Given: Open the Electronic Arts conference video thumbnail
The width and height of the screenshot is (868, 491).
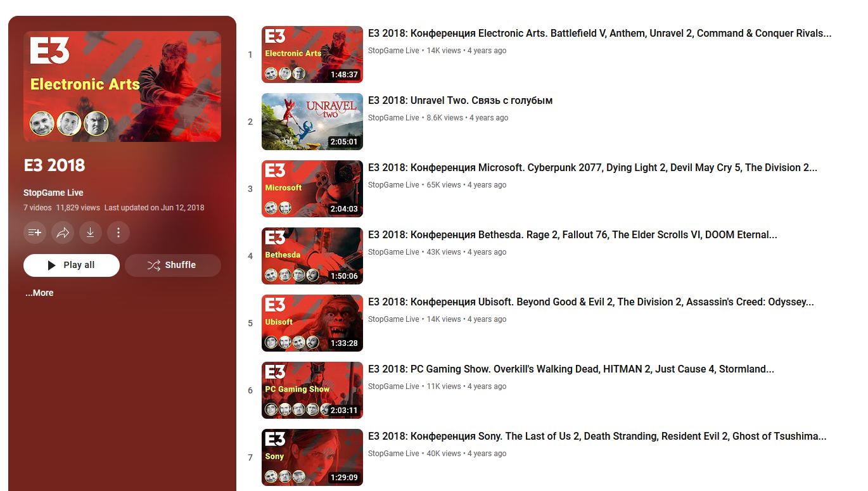Looking at the screenshot, I should [312, 54].
